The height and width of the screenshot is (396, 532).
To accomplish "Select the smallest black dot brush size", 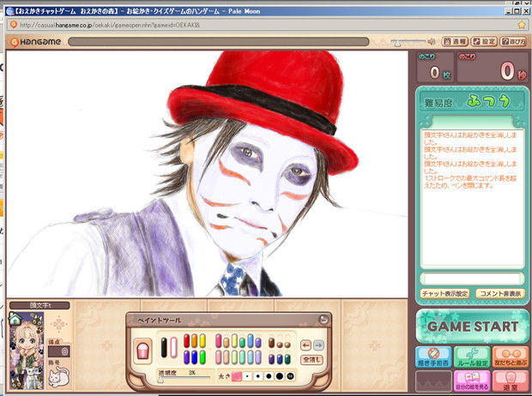I will pyautogui.click(x=248, y=375).
